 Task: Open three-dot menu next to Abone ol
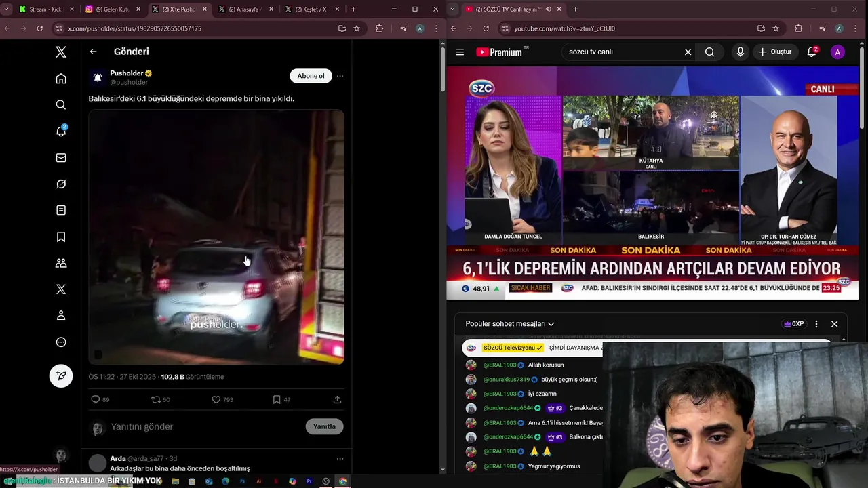tap(340, 76)
